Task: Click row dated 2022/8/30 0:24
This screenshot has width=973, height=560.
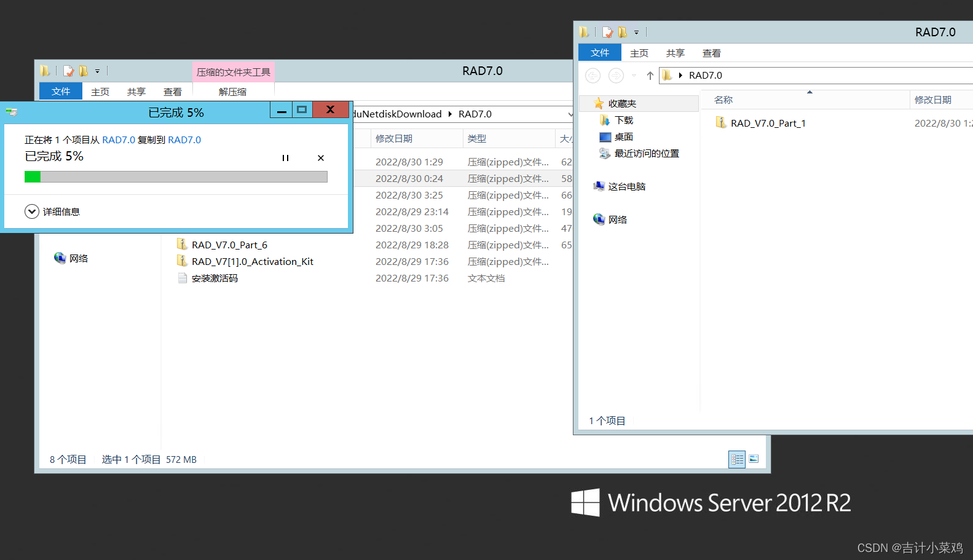Action: pos(464,179)
